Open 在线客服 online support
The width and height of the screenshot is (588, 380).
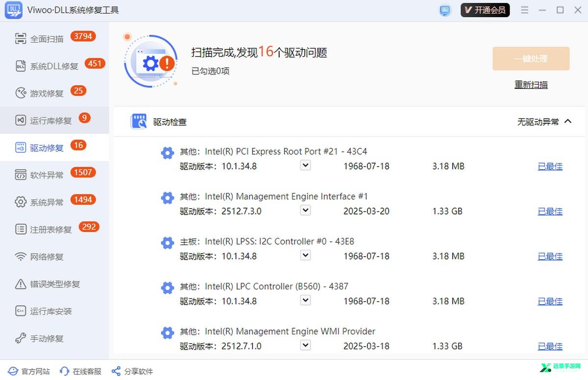click(x=80, y=371)
